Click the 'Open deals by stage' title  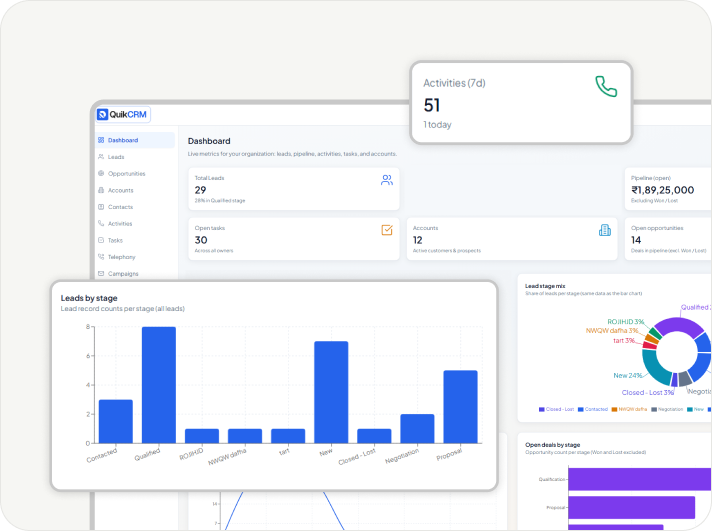coord(552,445)
